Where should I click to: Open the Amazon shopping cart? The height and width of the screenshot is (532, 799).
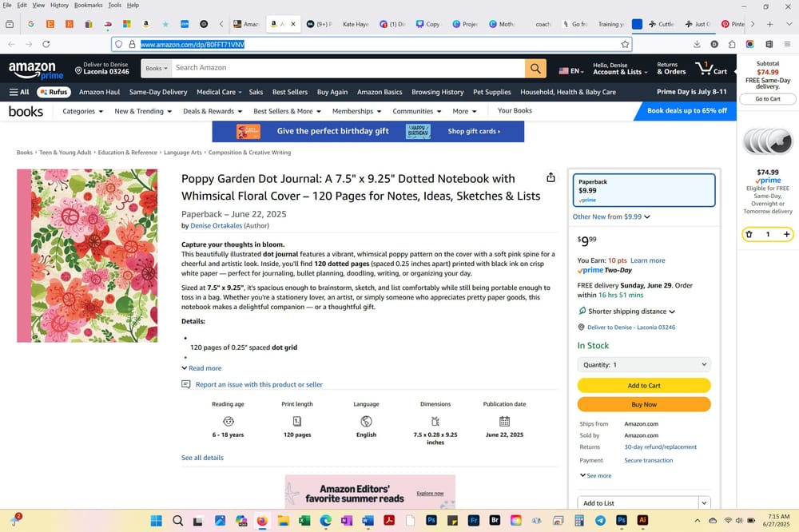pyautogui.click(x=711, y=68)
